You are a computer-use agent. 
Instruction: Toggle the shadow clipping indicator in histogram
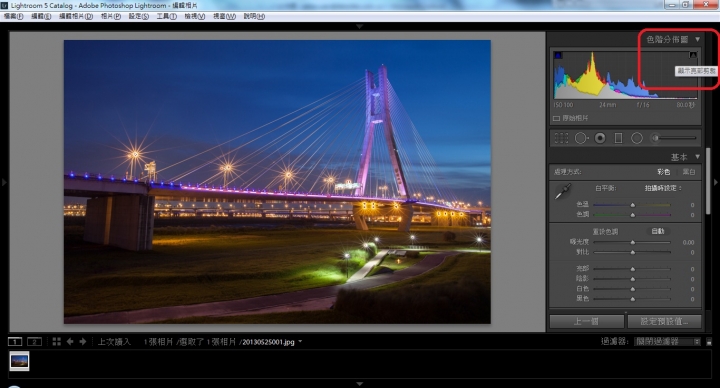(x=558, y=56)
